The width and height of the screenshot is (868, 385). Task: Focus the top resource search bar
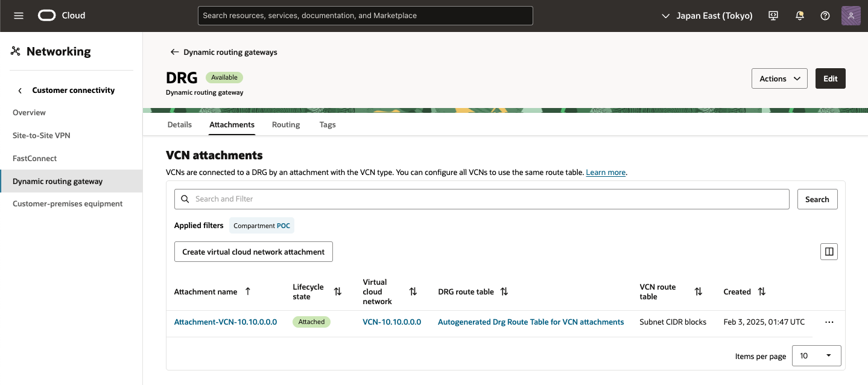pyautogui.click(x=366, y=16)
